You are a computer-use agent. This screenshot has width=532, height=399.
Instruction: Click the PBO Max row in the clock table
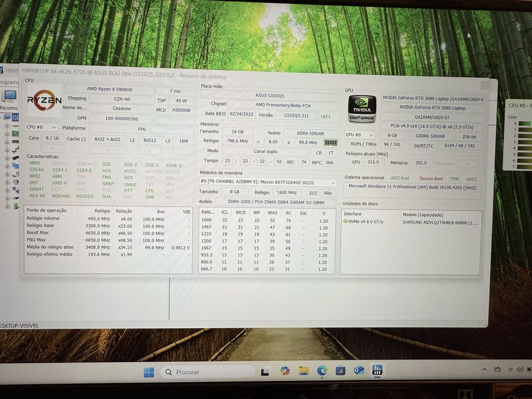[x=109, y=240]
